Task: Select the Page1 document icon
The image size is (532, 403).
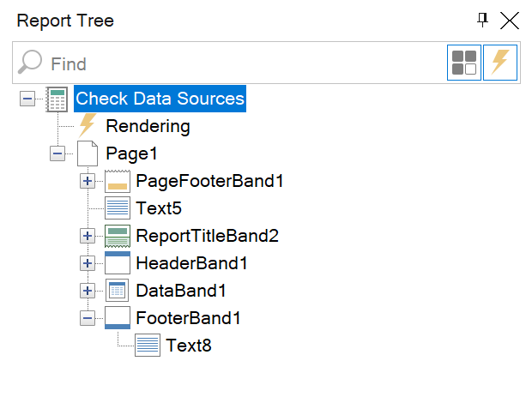Action: 87,153
